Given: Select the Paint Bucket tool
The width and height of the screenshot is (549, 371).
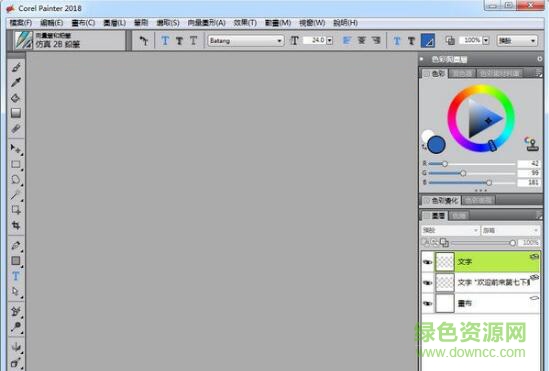Looking at the screenshot, I should 16,98.
